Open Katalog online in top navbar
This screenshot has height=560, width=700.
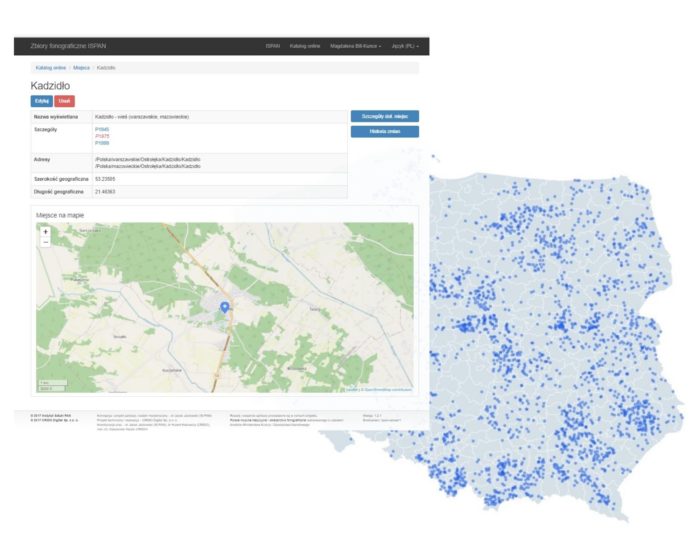[x=305, y=46]
